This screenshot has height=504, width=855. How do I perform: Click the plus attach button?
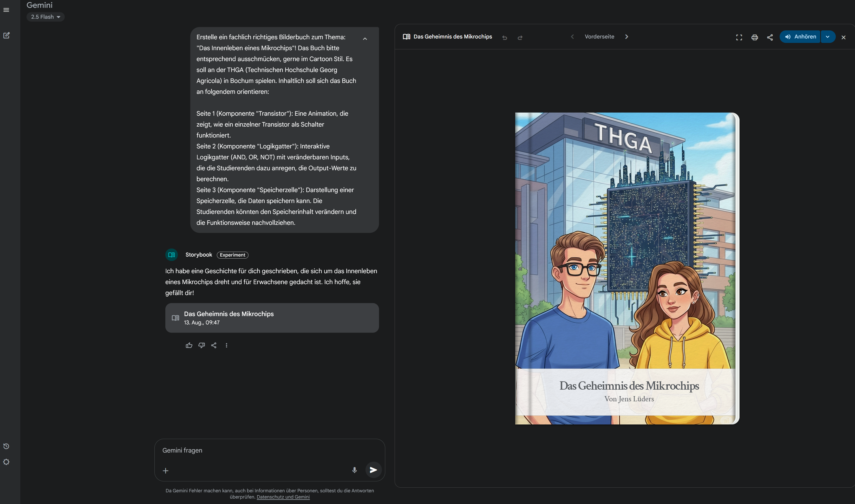tap(166, 471)
